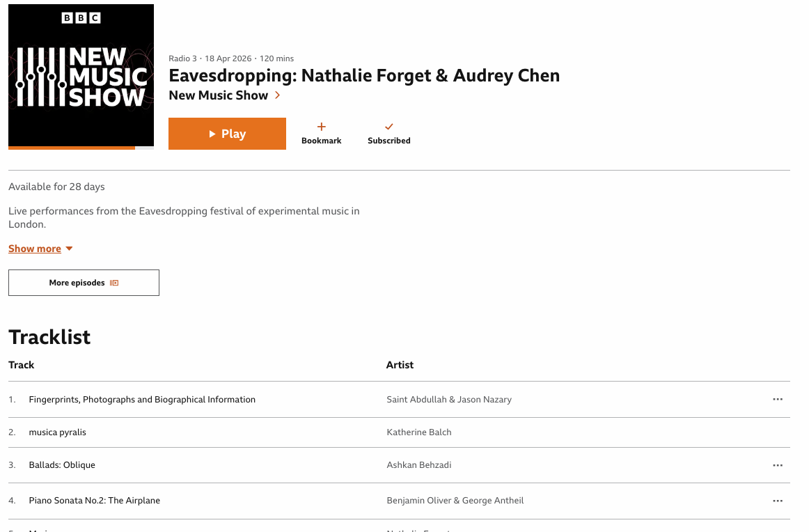Click the Ballads: Oblique track title
Viewport: 809px width, 532px height.
click(x=62, y=465)
